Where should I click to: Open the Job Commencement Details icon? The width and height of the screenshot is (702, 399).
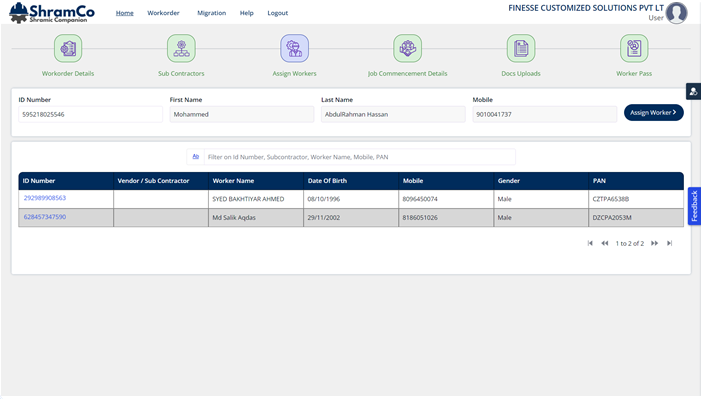tap(407, 48)
